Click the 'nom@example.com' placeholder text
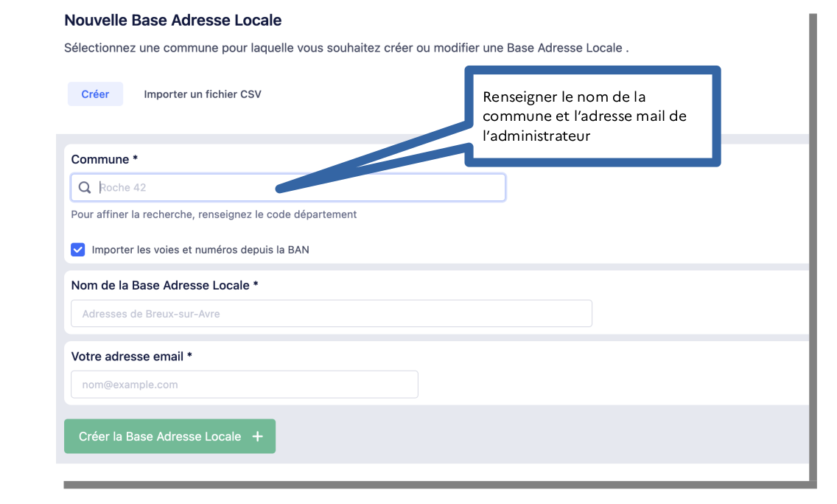This screenshot has width=837, height=504. pos(130,385)
